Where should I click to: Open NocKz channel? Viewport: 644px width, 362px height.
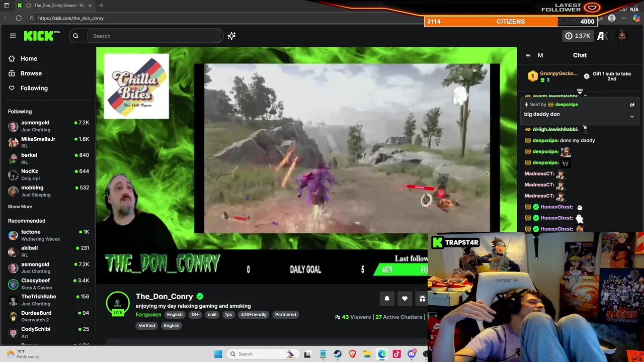click(48, 174)
